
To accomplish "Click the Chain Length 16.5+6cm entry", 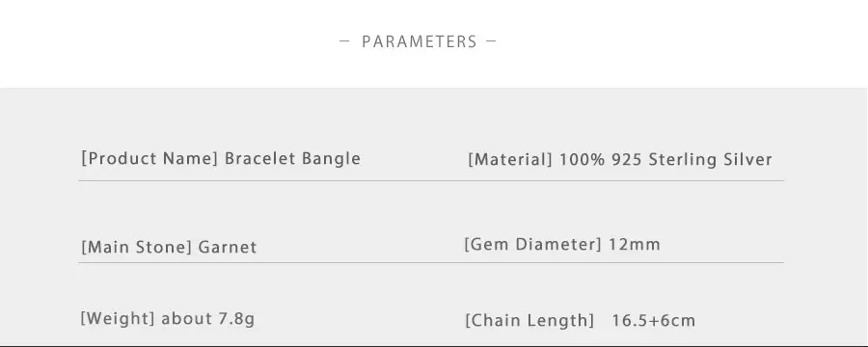I will [x=581, y=320].
